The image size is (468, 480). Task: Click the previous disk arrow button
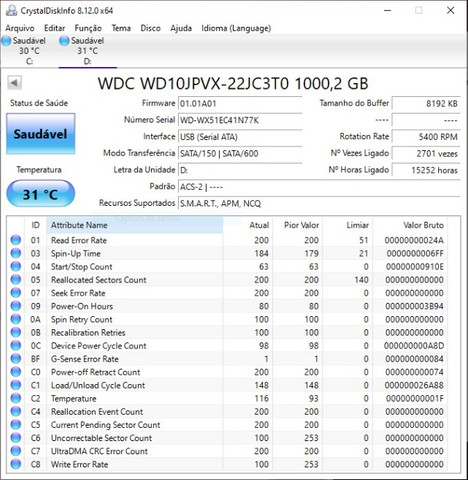15,83
